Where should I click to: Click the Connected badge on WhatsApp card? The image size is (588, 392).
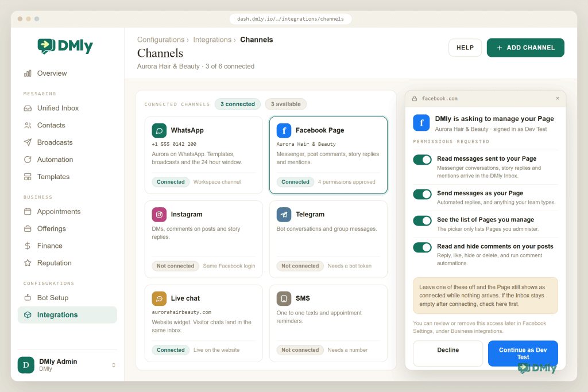coord(171,182)
